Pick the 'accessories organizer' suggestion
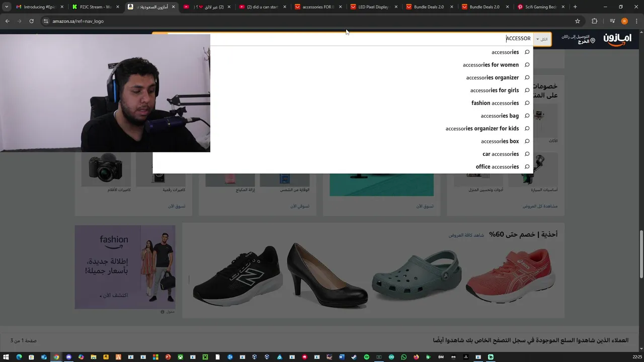Viewport: 644px width, 362px height. pos(492,77)
